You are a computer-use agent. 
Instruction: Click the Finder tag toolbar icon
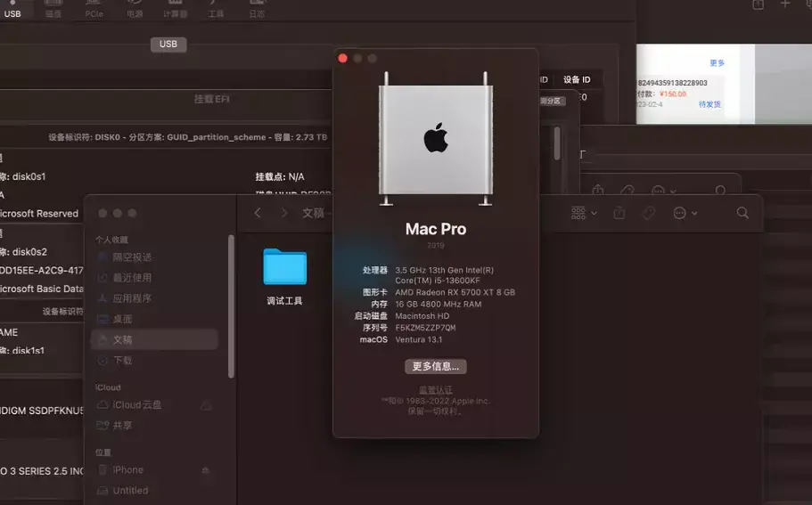(648, 213)
